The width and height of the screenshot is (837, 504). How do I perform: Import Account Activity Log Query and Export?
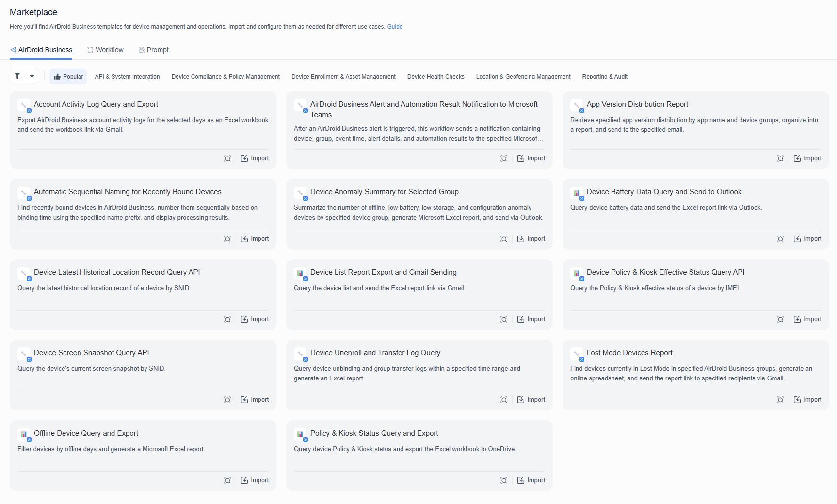255,158
